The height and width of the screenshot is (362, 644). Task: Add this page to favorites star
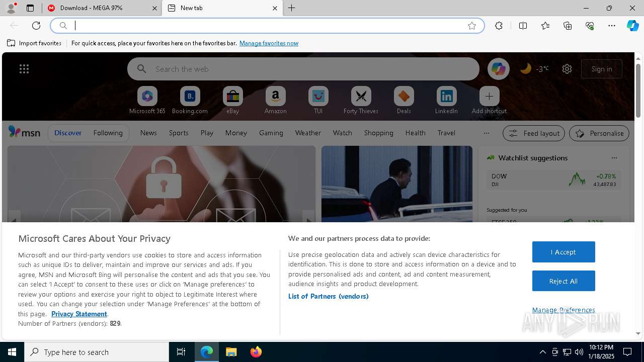pyautogui.click(x=471, y=26)
